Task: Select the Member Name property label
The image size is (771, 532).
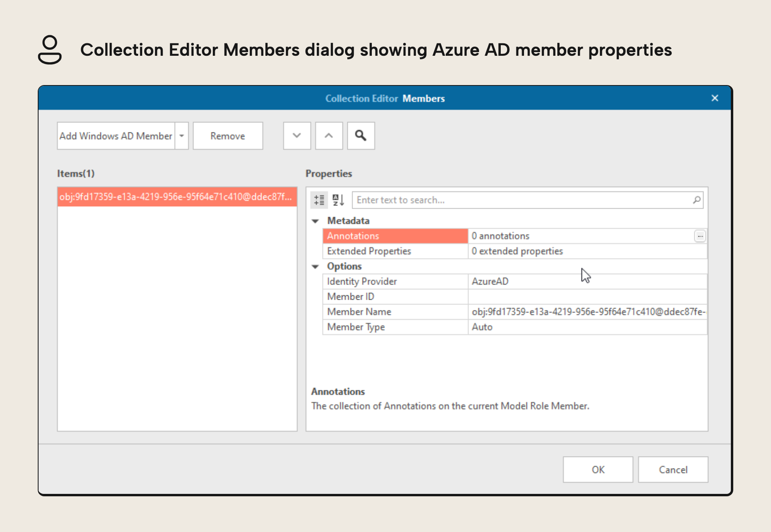Action: point(395,312)
